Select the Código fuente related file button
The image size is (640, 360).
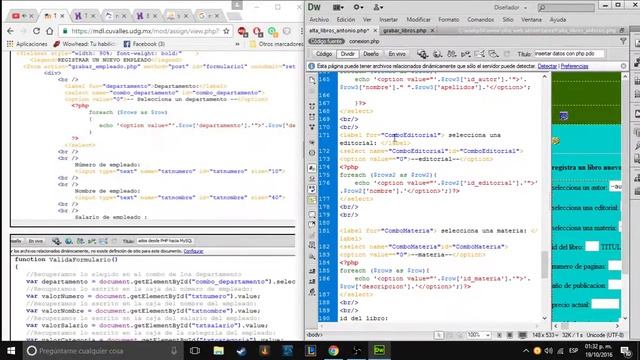[x=327, y=41]
